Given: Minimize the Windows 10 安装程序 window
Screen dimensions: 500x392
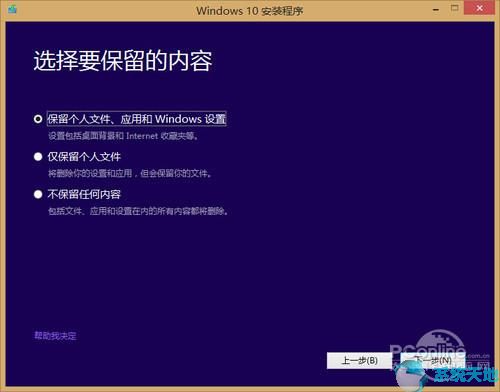Looking at the screenshot, I should point(436,10).
